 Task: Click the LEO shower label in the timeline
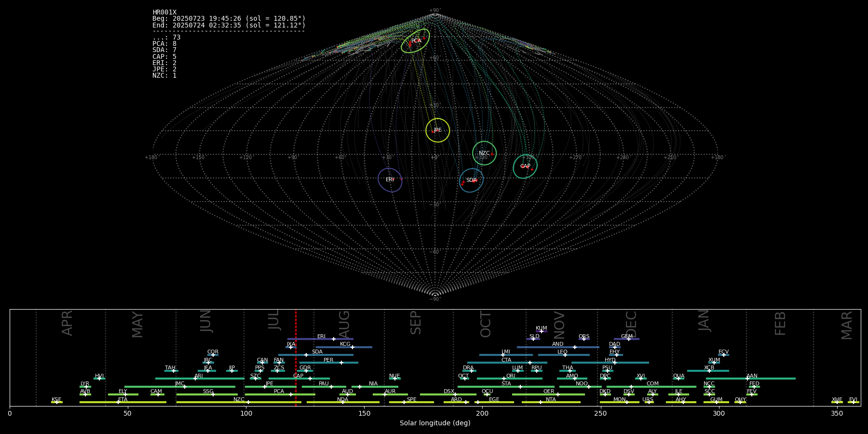coord(562,352)
